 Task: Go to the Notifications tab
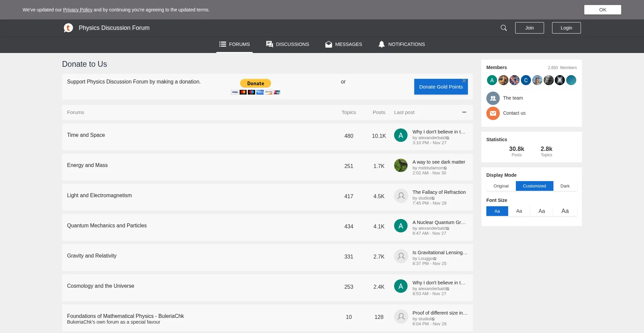coord(401,44)
